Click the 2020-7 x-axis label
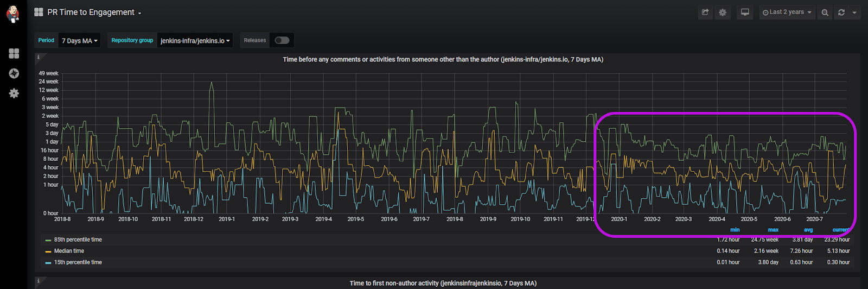The width and height of the screenshot is (868, 289). pos(814,219)
